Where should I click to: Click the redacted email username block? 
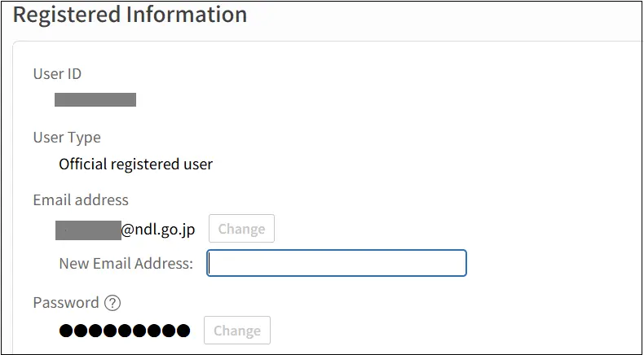coord(88,230)
